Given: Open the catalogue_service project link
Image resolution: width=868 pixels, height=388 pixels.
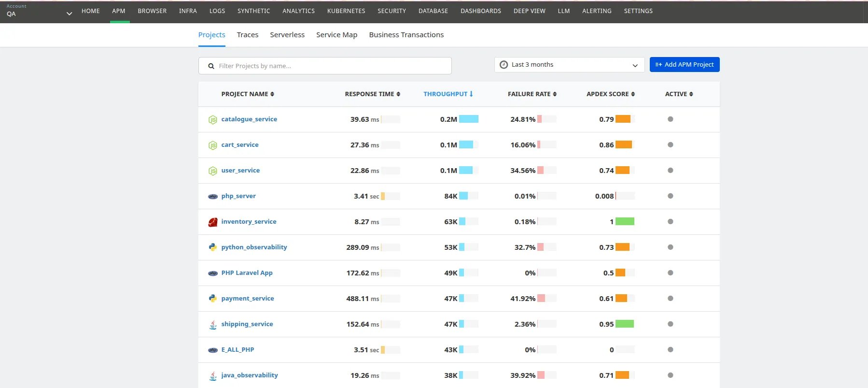Looking at the screenshot, I should point(249,119).
